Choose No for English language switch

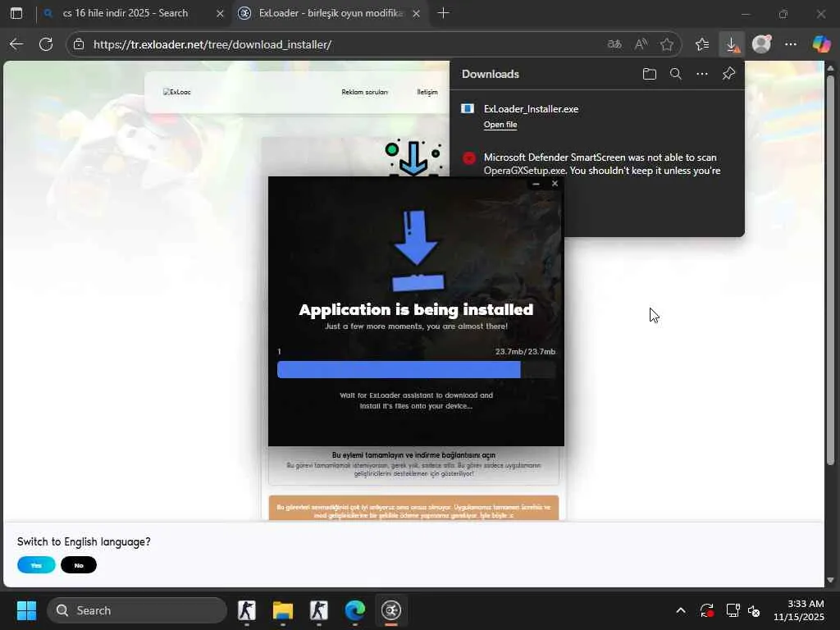79,565
